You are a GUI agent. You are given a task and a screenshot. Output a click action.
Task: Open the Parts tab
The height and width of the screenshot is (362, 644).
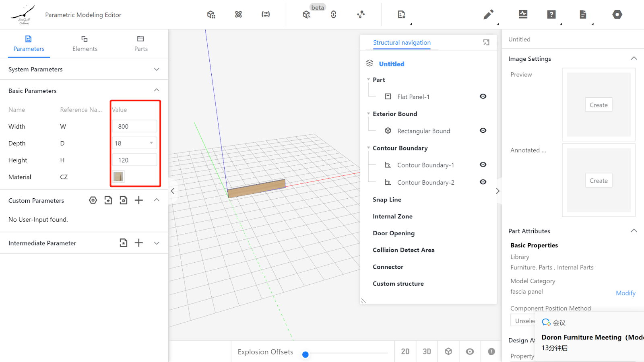tap(141, 43)
